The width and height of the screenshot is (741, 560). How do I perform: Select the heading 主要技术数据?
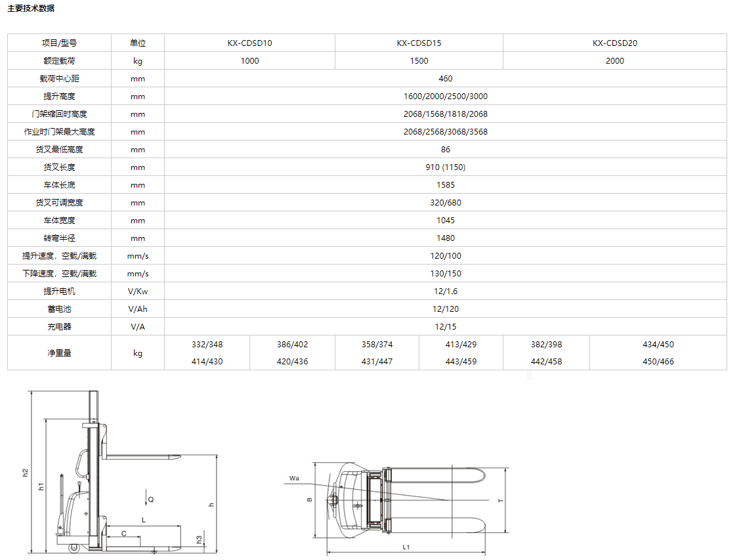31,9
